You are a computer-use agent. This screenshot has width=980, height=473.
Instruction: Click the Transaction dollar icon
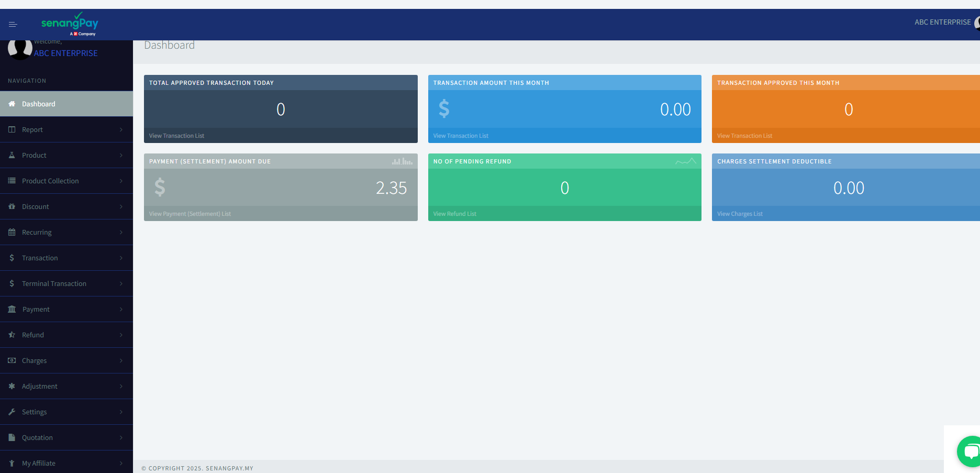12,258
